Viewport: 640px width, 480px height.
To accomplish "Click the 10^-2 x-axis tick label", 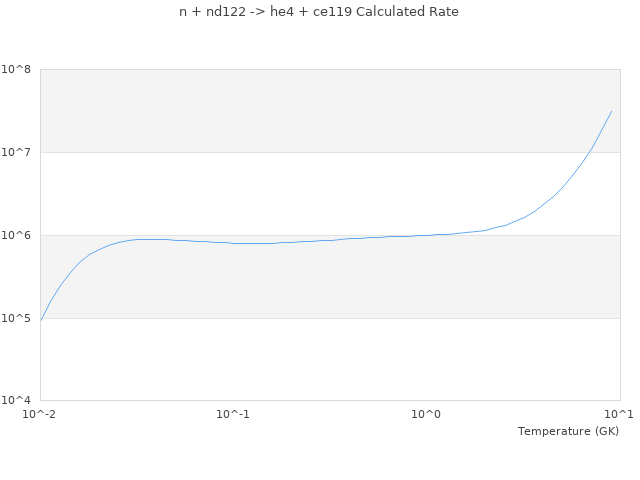I will 40,415.
